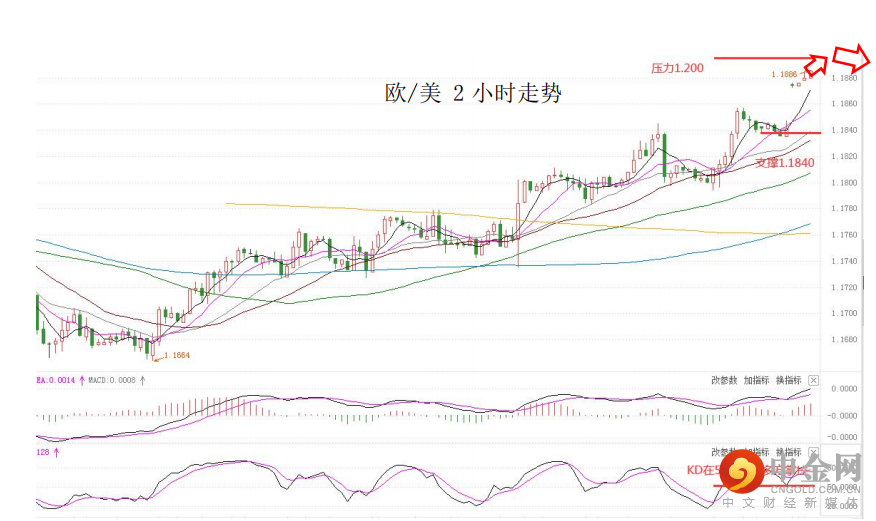
Task: Click the 压力1.200 resistance label
Action: (x=677, y=68)
